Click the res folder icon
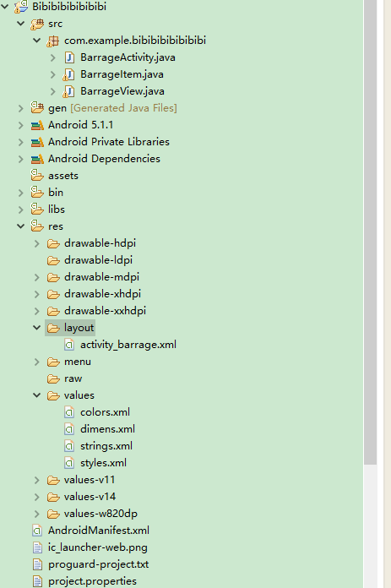Image resolution: width=391 pixels, height=588 pixels. tap(37, 226)
